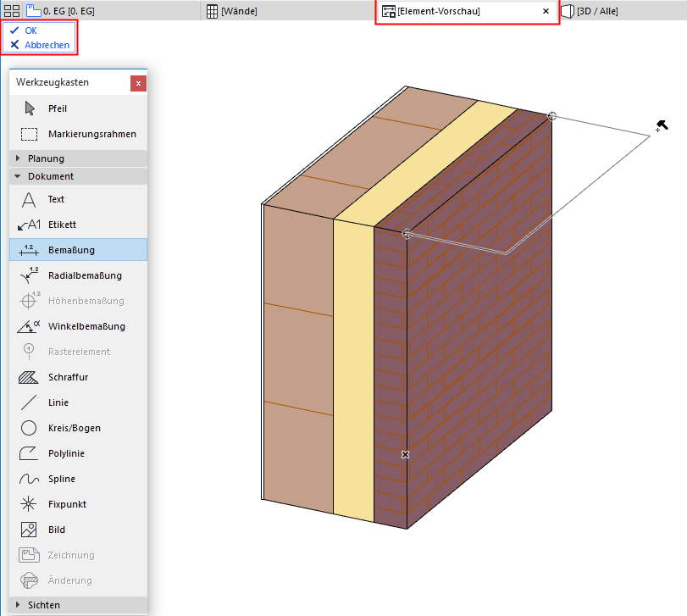Open the [3D / Alle] tab
687x616 pixels.
tap(590, 11)
